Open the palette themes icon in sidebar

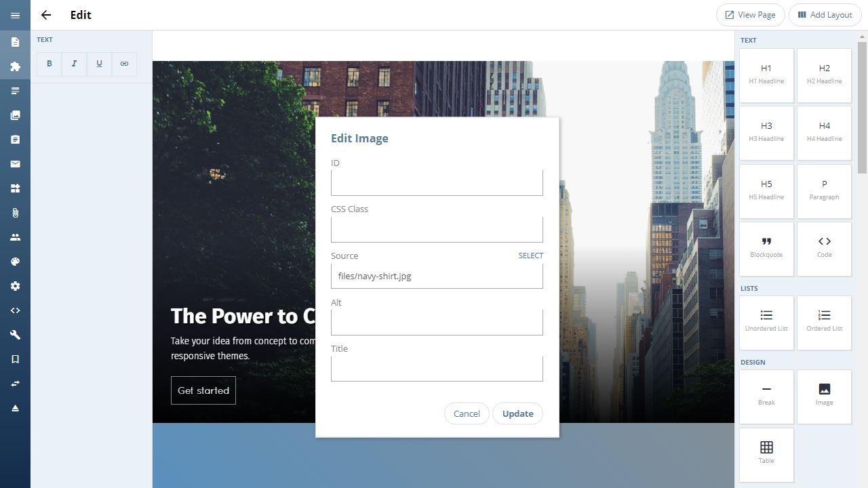coord(15,262)
